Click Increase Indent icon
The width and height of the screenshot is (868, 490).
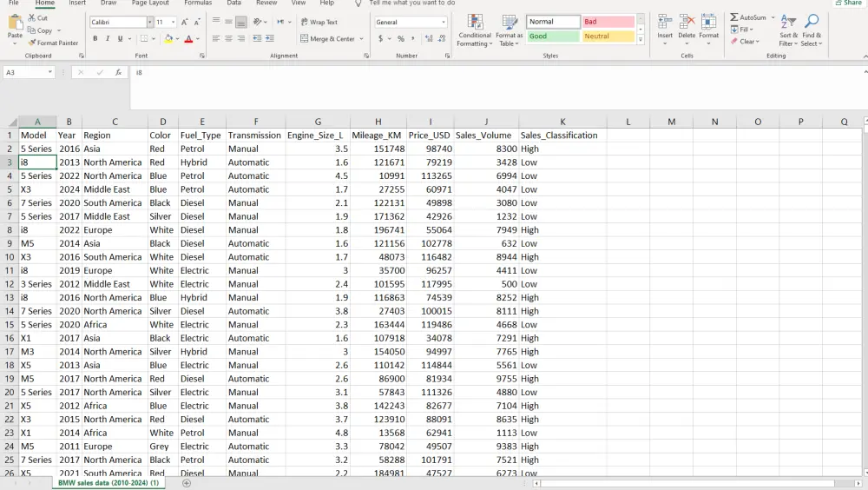[270, 39]
